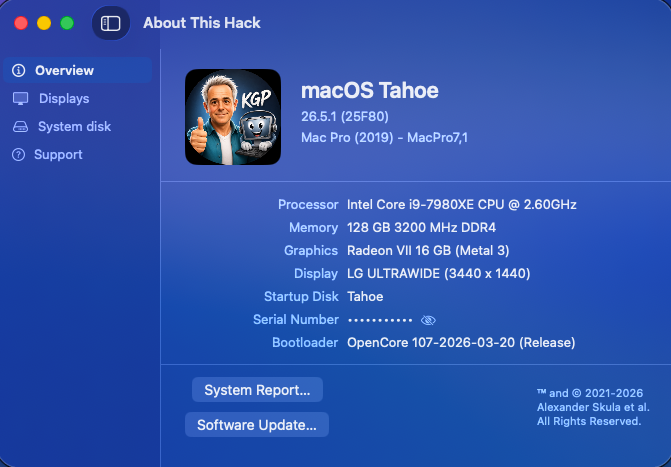
Task: Click the System disk drive icon
Action: point(20,127)
